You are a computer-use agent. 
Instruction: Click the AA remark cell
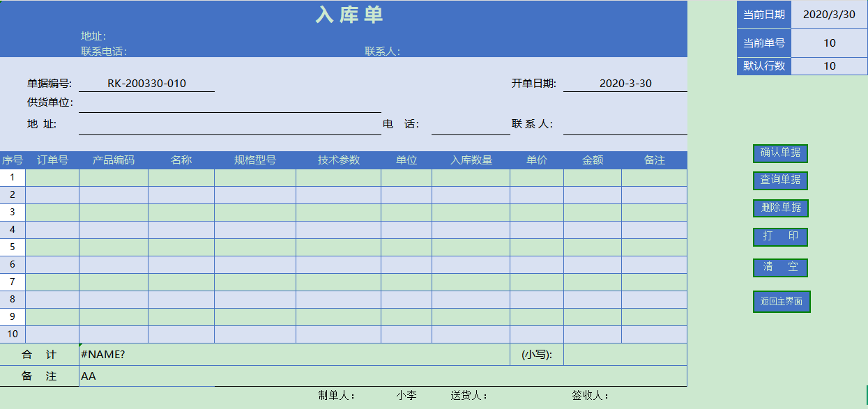383,376
